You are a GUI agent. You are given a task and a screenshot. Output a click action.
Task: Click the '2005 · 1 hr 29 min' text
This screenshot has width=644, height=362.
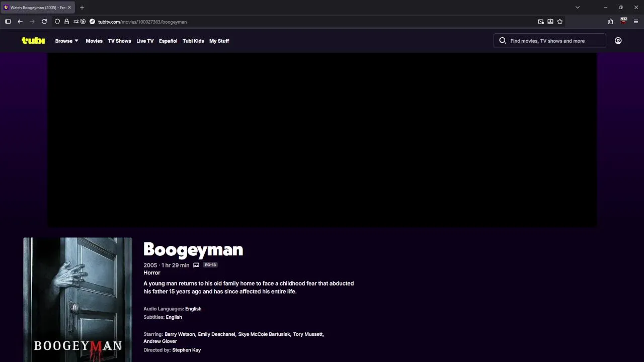coord(167,265)
